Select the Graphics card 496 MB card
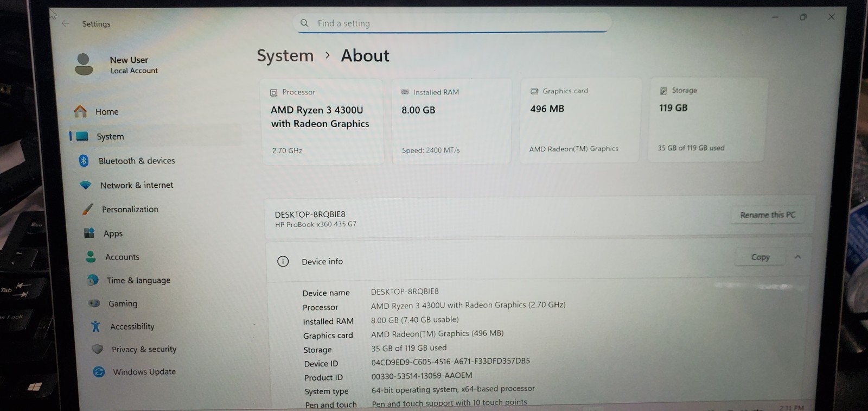868x411 pixels. coord(580,120)
